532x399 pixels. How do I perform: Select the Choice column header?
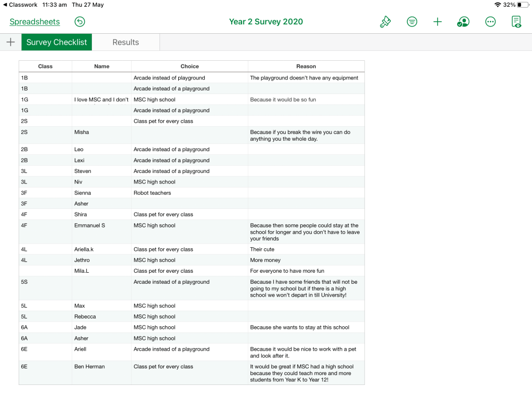coord(190,66)
